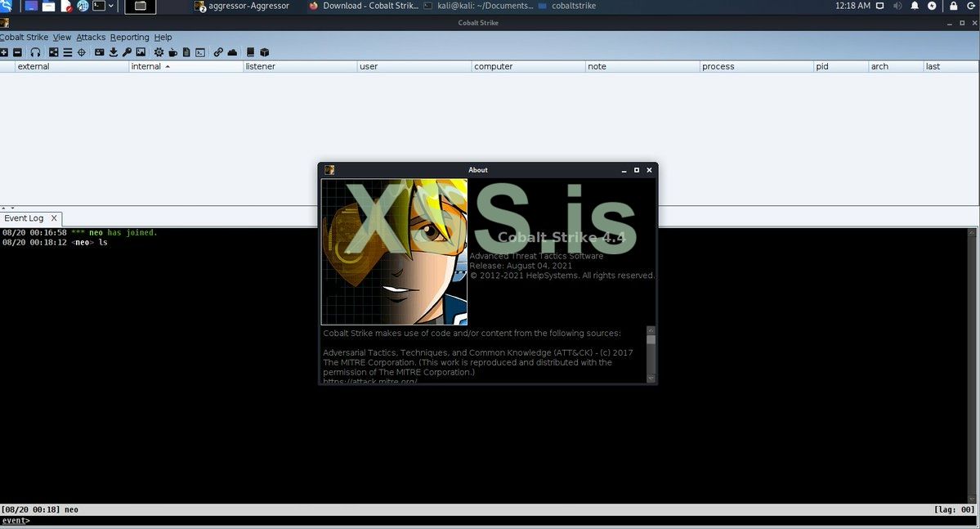Image resolution: width=980 pixels, height=529 pixels.
Task: Open the Attacks menu
Action: pyautogui.click(x=91, y=38)
